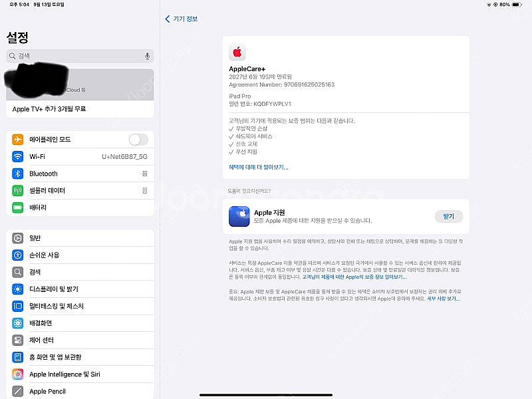Screen dimensions: 532x399
Task: Click the 검색 magnifier row icon
Action: [18, 272]
